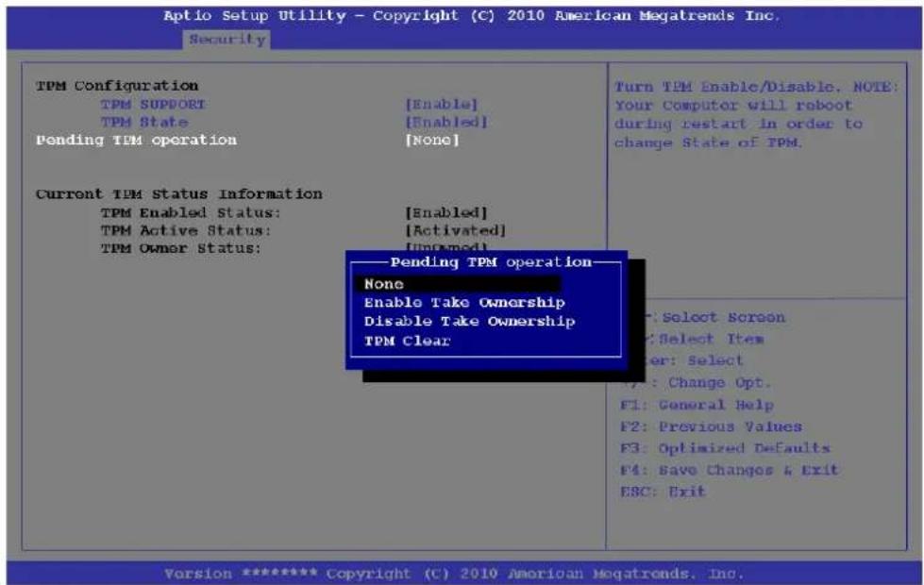Click the [Enabled] TPM Enabled Status value
Image resolution: width=924 pixels, height=585 pixels.
click(446, 212)
